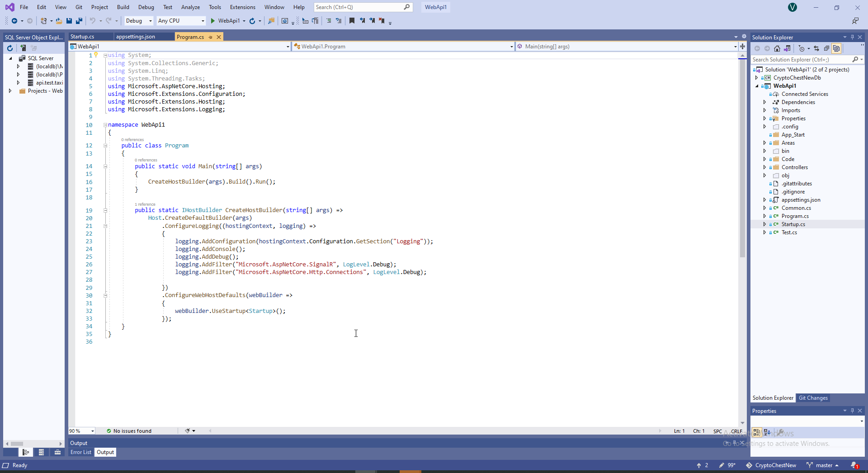
Task: Collapse the WebApi1 project node
Action: click(x=757, y=86)
